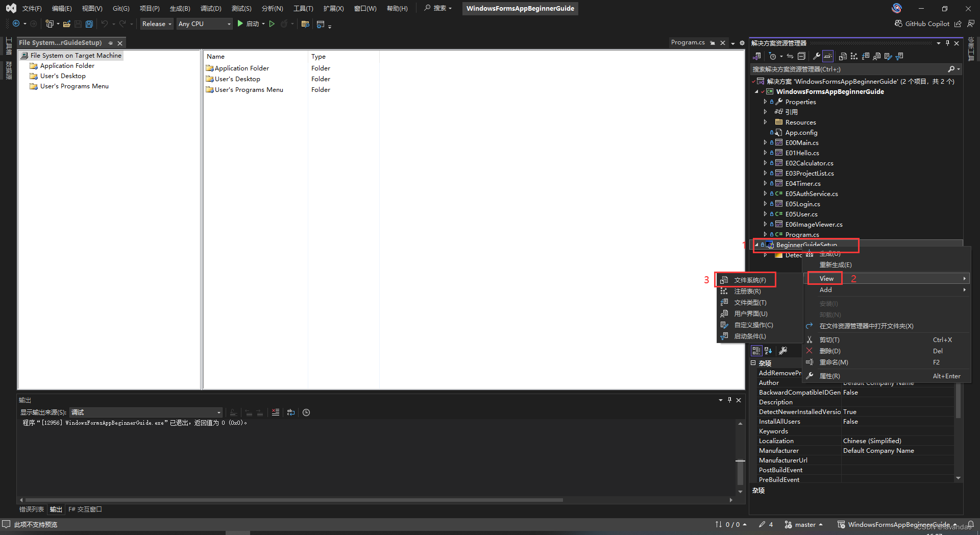Viewport: 980px width, 535px height.
Task: Expand the Resources folder node
Action: tap(765, 122)
